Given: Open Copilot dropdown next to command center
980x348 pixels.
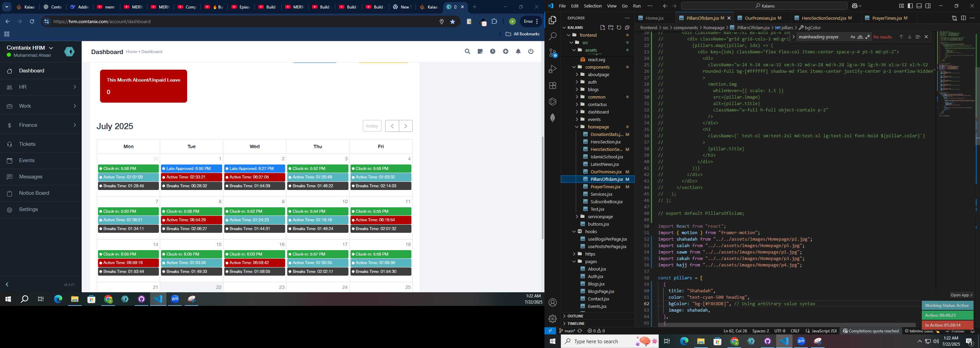Looking at the screenshot, I should coord(857,6).
